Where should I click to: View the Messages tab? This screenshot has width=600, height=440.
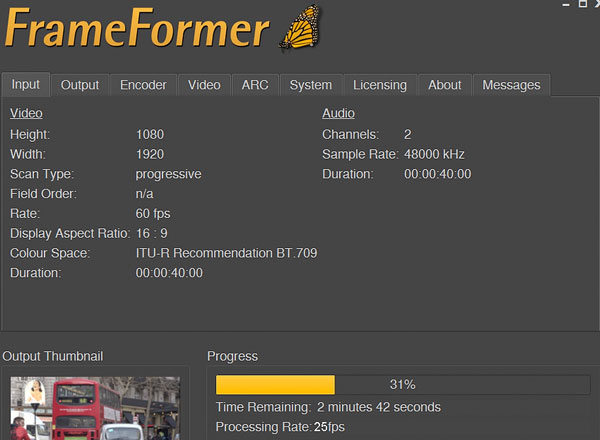pyautogui.click(x=511, y=85)
